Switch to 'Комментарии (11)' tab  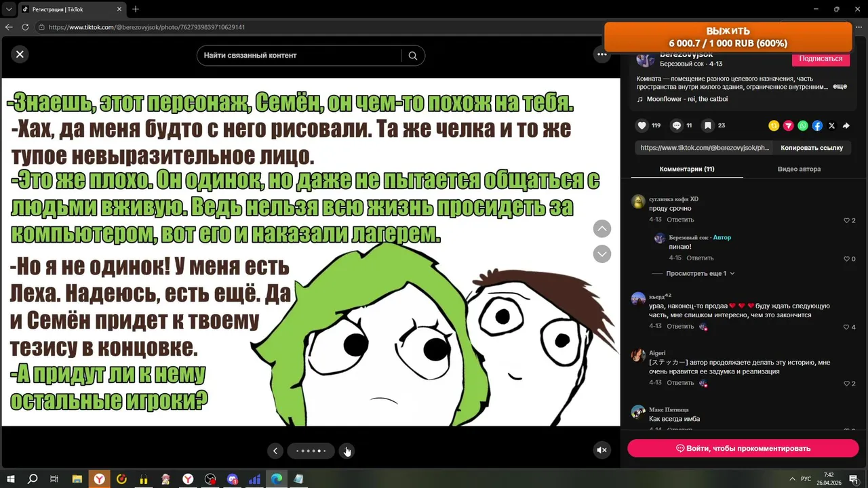tap(687, 169)
